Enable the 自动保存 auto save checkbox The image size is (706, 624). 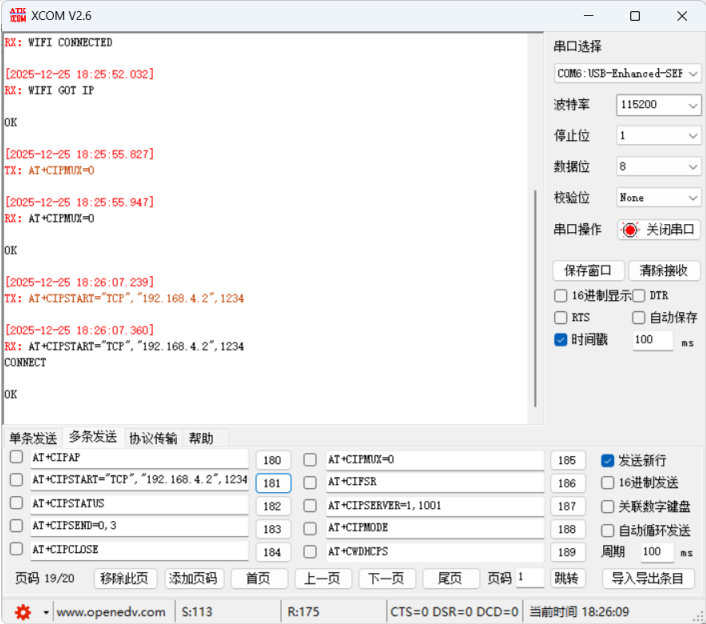638,318
